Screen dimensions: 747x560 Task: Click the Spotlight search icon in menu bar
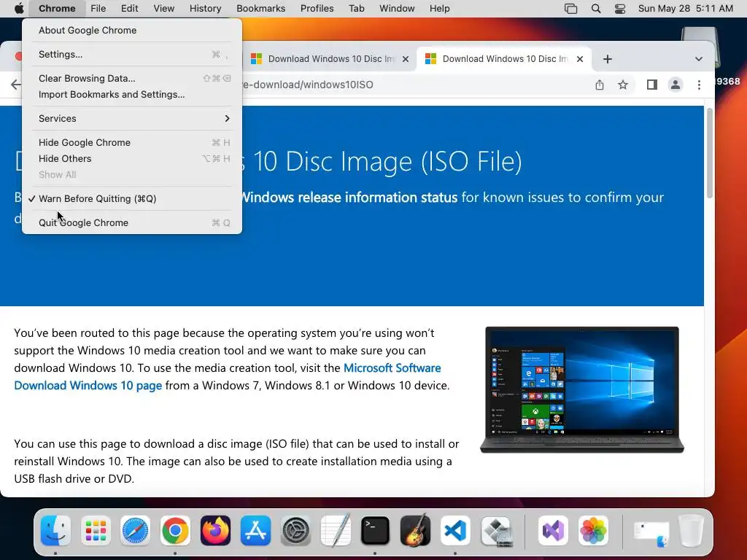595,8
